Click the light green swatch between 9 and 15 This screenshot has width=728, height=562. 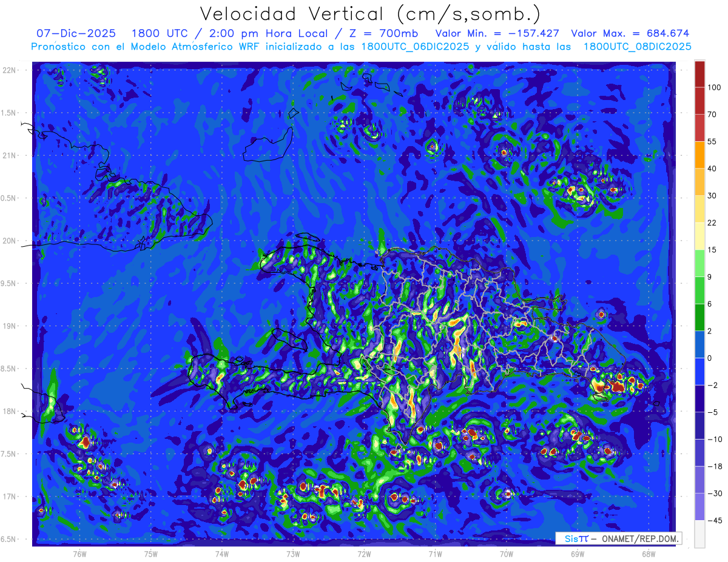point(699,263)
